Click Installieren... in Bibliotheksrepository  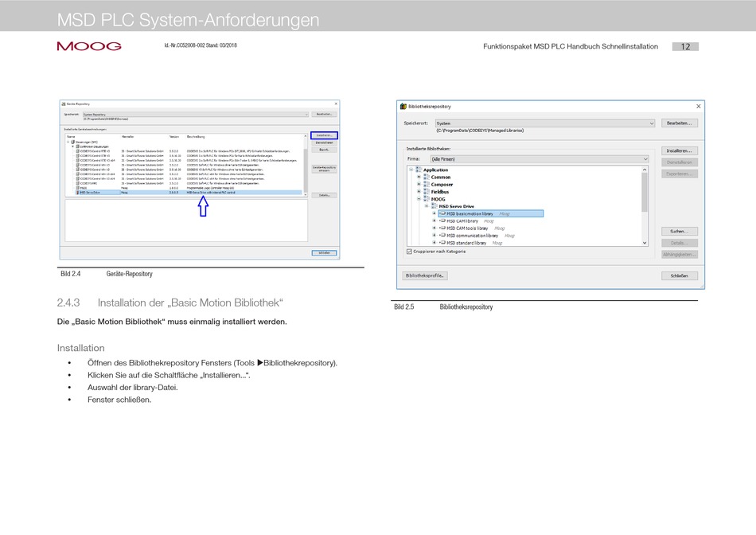[x=680, y=150]
